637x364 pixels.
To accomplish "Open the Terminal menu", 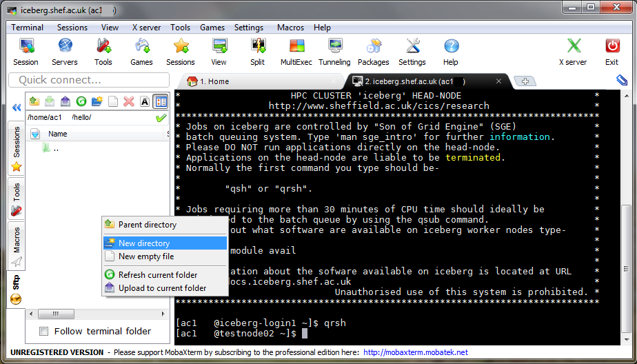I will pos(27,28).
